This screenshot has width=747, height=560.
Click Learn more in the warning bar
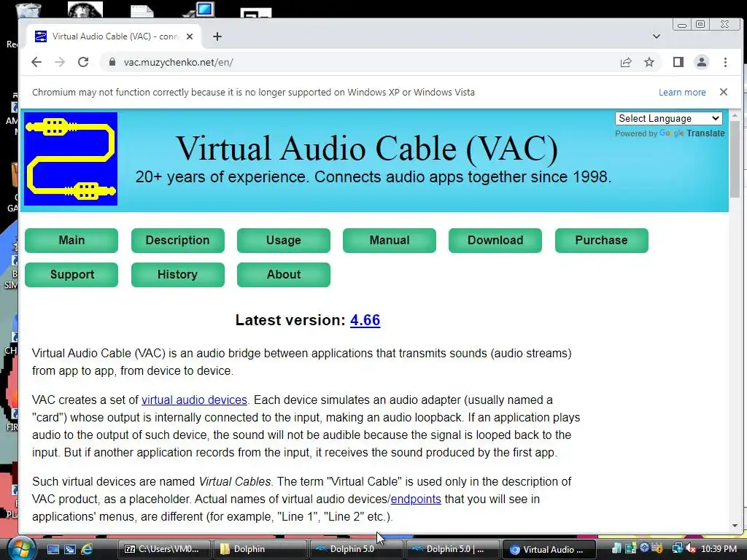[x=682, y=93]
